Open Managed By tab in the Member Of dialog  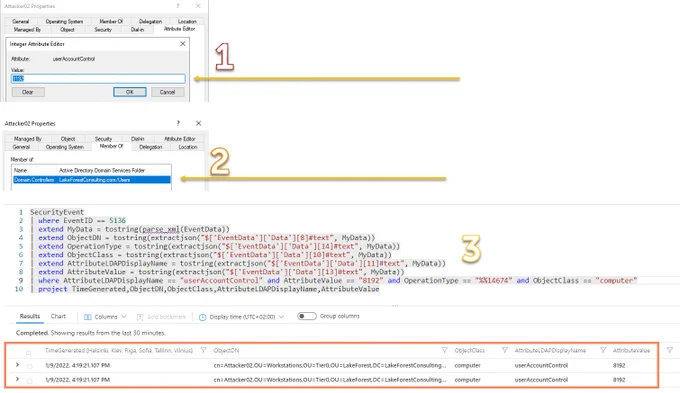pos(28,139)
